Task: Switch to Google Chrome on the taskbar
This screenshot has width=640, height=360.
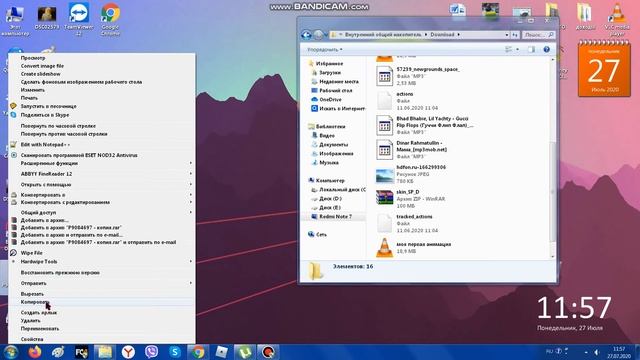Action: click(198, 352)
